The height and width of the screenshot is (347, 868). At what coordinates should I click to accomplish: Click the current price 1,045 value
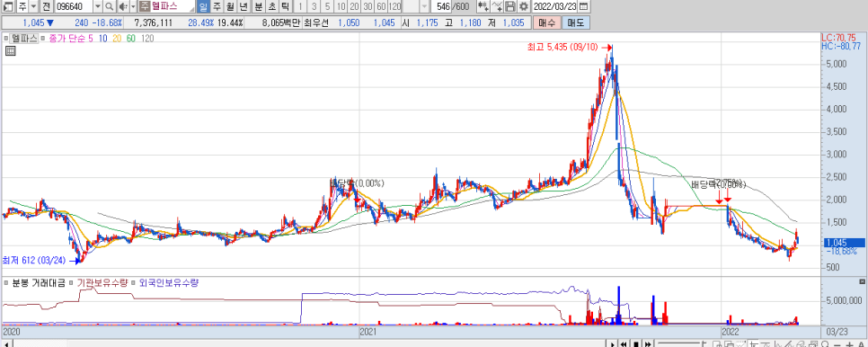click(x=34, y=22)
